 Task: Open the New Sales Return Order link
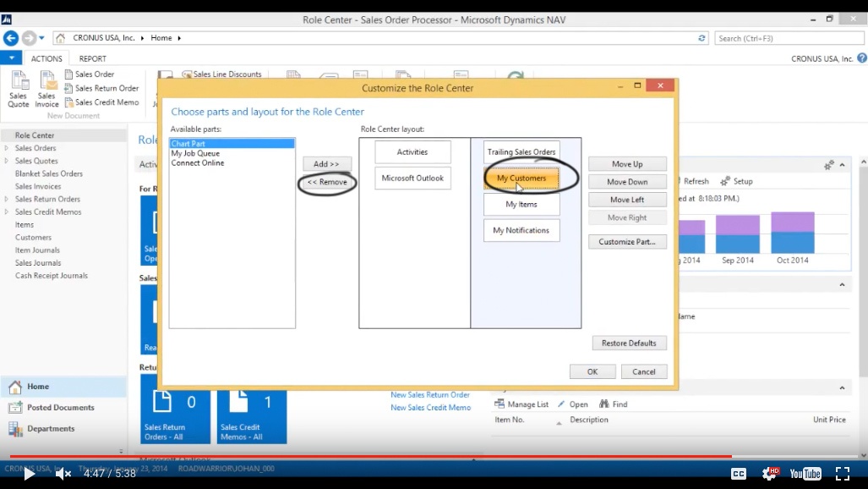(430, 395)
